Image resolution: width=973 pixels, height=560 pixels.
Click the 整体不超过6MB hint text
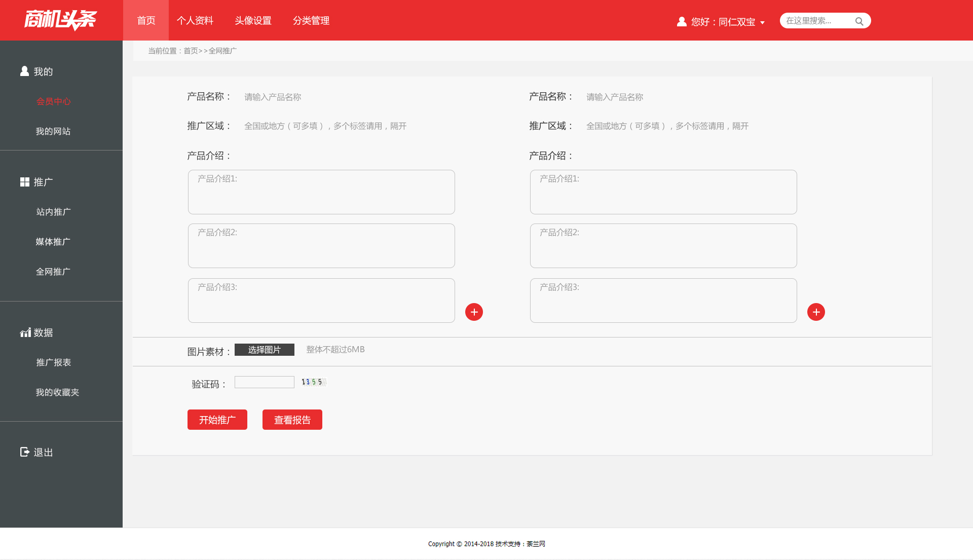[x=335, y=349]
